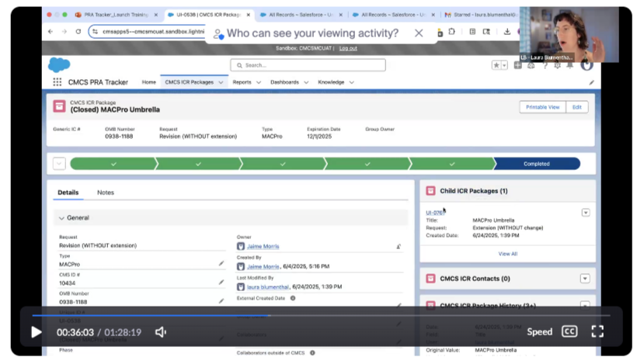Click the change owner icon

pos(399,247)
